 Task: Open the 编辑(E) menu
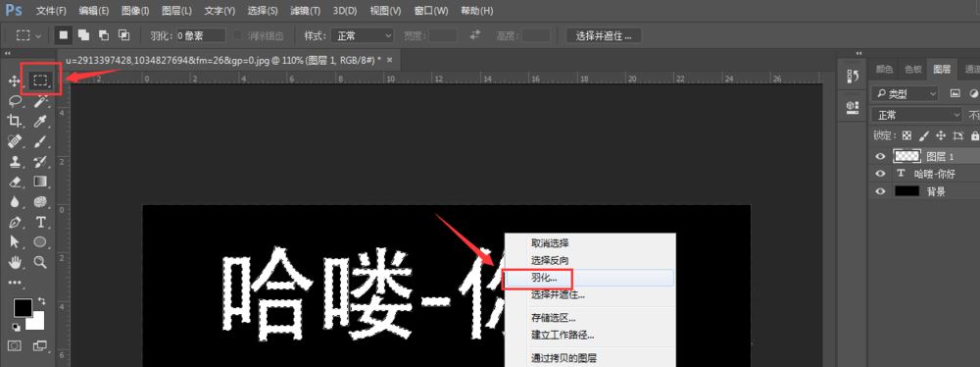pyautogui.click(x=94, y=11)
